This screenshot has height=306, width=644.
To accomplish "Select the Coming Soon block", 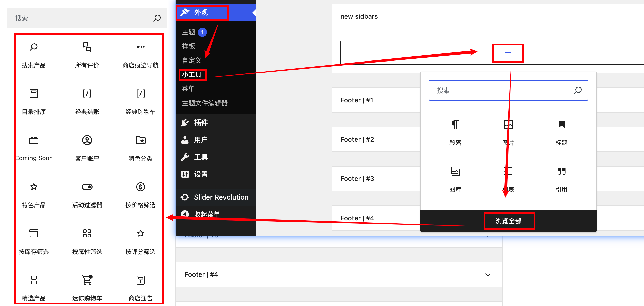I will pyautogui.click(x=34, y=149).
